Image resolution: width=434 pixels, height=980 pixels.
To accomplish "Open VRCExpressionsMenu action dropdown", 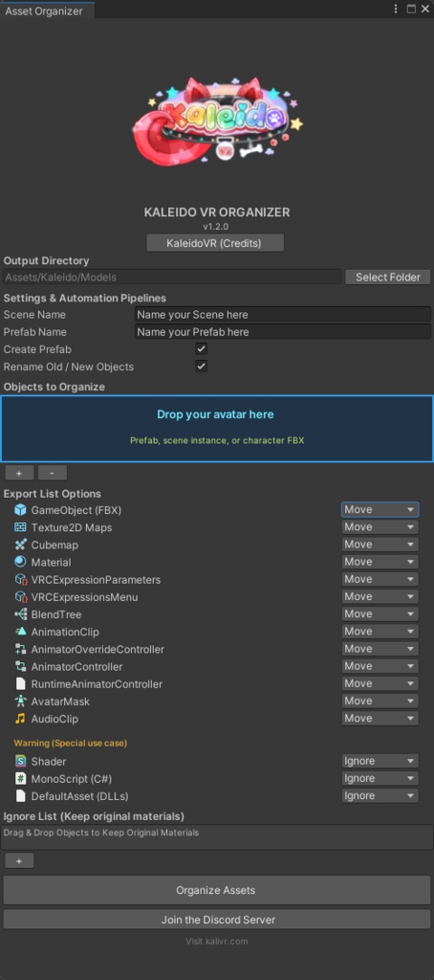I will [x=380, y=597].
